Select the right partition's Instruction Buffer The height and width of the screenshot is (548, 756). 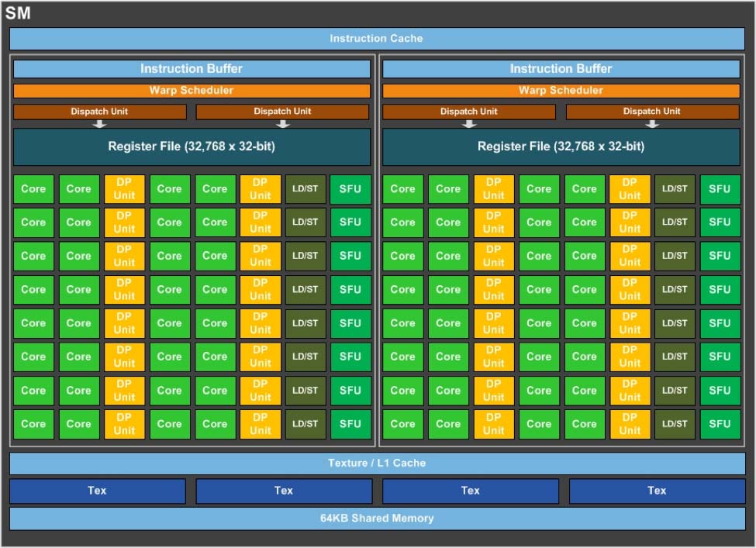(x=561, y=69)
